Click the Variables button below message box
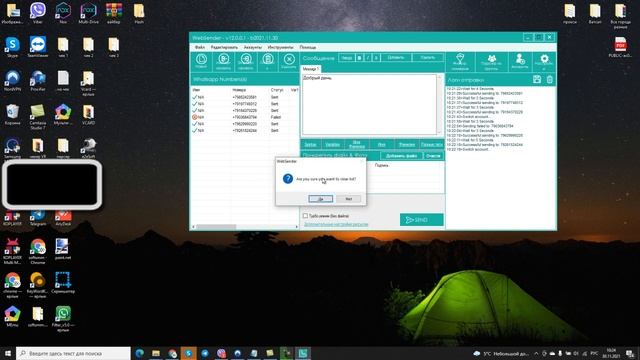Screen dimensions: 640x360 [x=333, y=144]
